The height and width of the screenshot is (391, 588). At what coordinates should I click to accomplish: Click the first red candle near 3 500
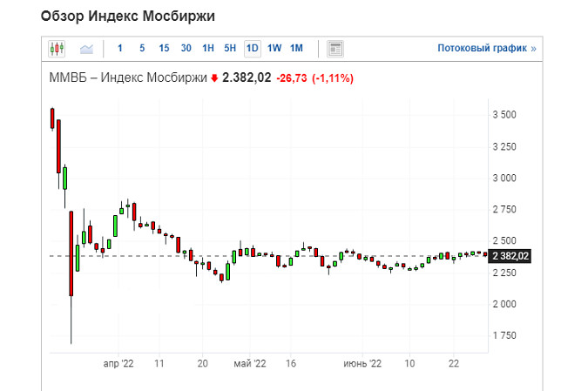pos(52,118)
